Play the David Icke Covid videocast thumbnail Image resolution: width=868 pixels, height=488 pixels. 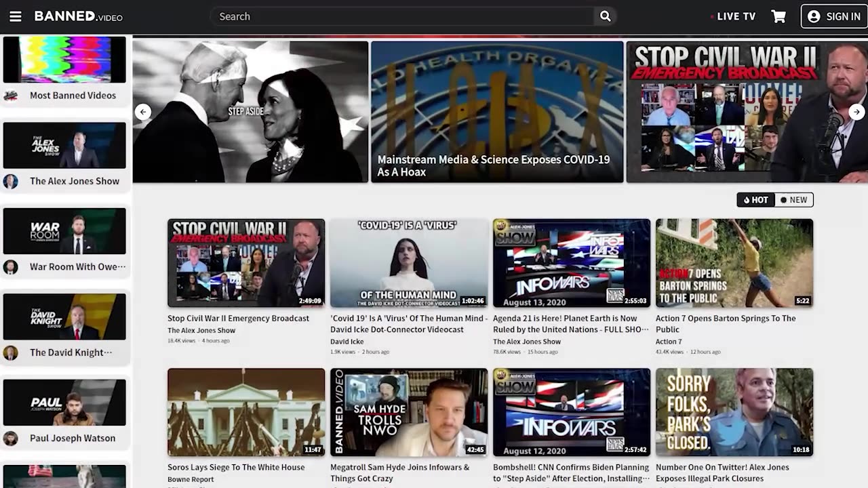point(409,263)
